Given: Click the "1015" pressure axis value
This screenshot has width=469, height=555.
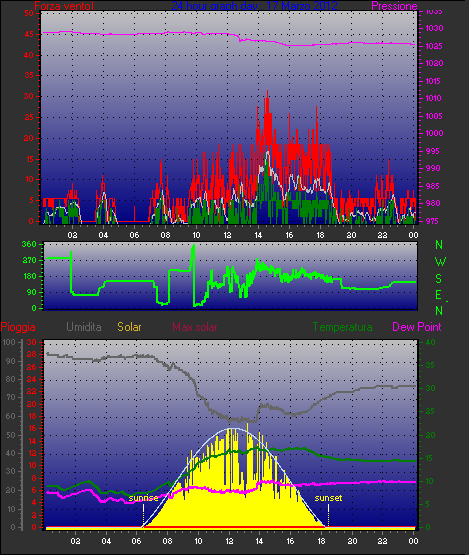Looking at the screenshot, I should 433,81.
